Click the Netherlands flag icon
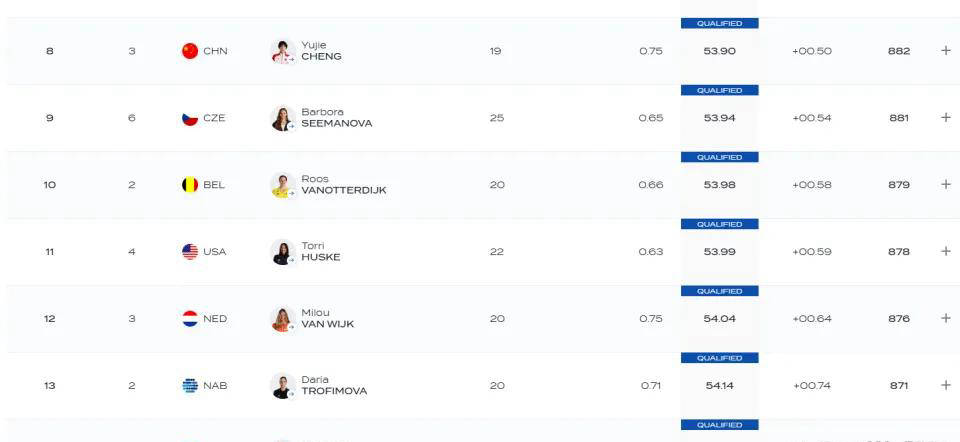 point(190,318)
